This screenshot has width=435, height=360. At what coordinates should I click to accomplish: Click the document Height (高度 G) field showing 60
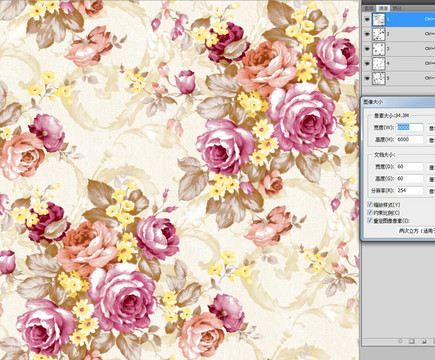click(410, 179)
